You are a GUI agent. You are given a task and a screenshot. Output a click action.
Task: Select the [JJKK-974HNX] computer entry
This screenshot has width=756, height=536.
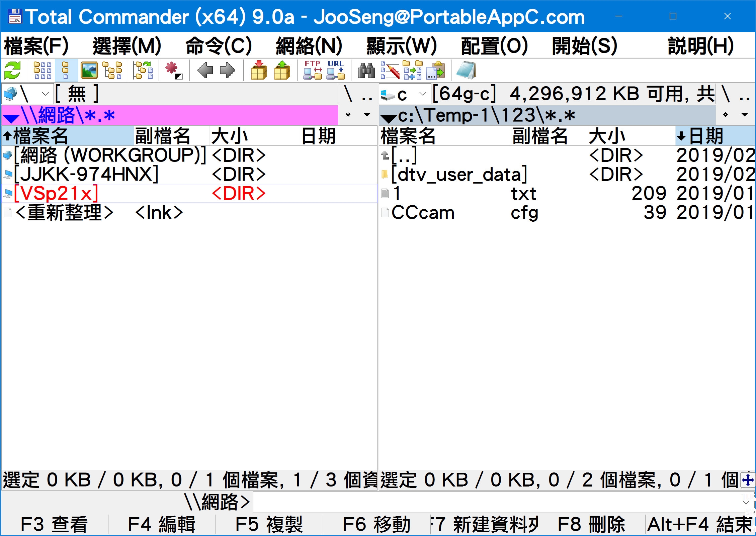(189, 174)
